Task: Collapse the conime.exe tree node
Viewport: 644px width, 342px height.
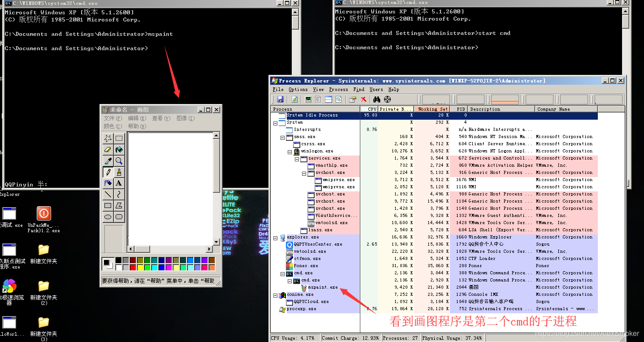Action: [275, 294]
